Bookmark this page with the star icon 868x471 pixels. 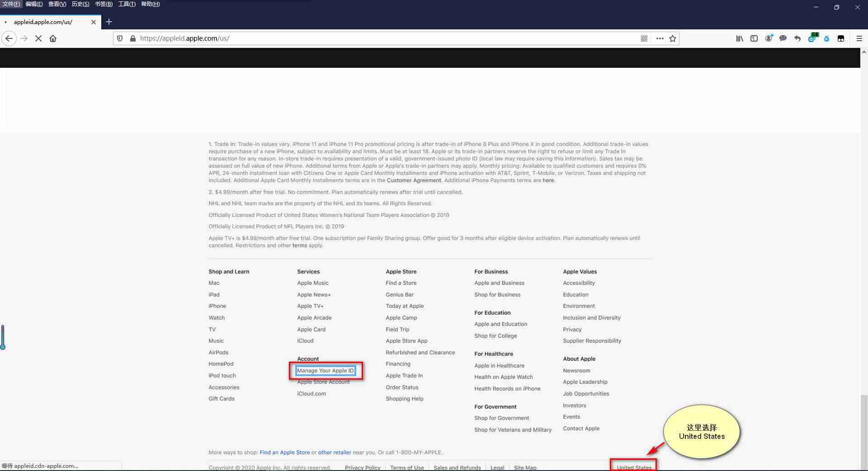click(x=673, y=38)
